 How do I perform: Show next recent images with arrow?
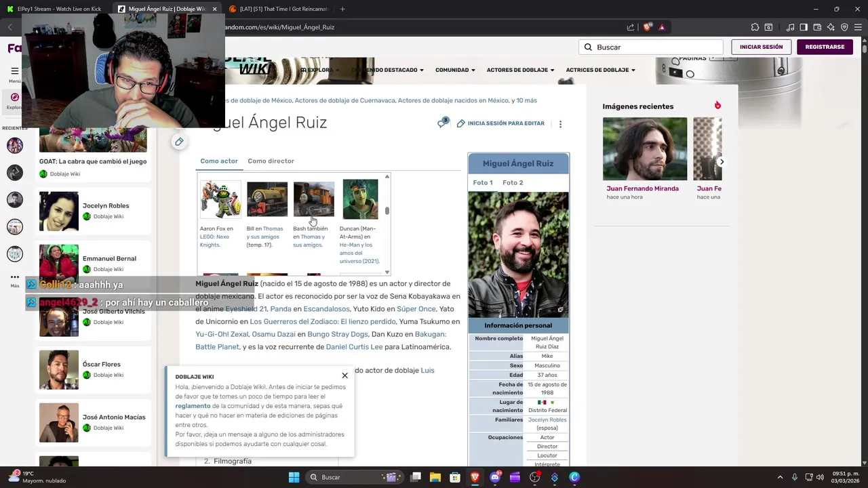pyautogui.click(x=722, y=162)
